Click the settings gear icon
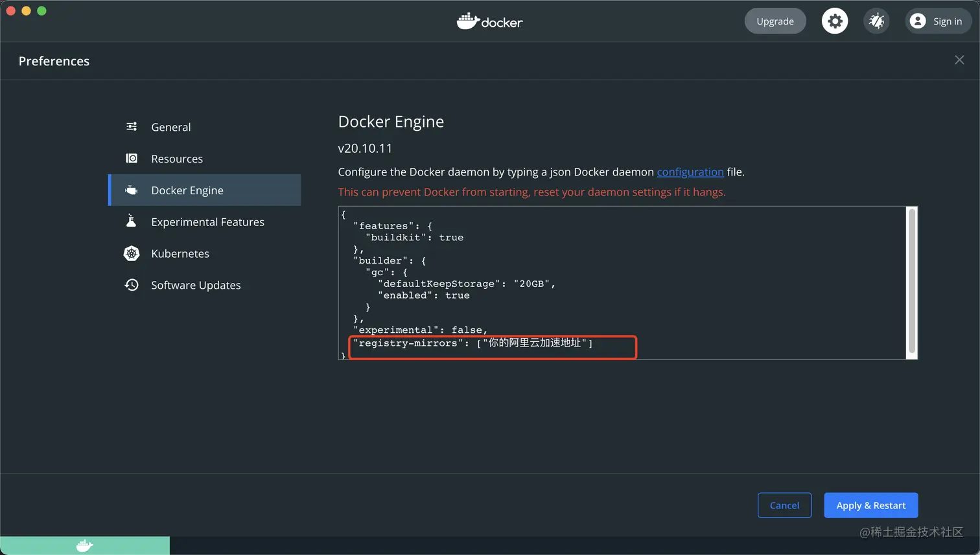This screenshot has height=555, width=980. [835, 21]
